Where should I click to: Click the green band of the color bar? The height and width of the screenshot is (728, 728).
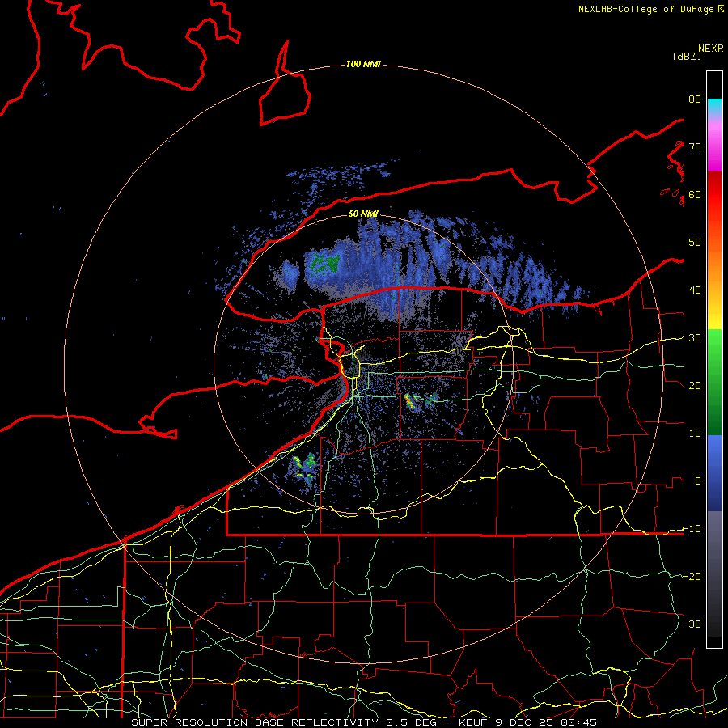coord(714,382)
